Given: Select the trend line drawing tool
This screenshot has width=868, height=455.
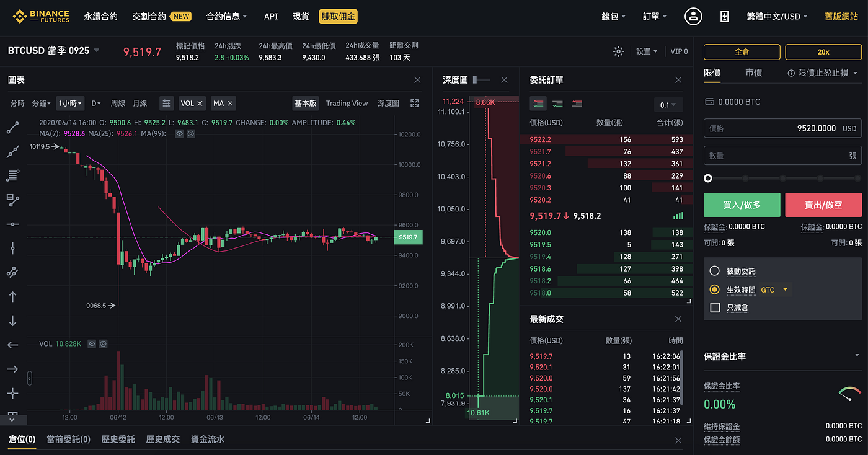Looking at the screenshot, I should (x=12, y=128).
